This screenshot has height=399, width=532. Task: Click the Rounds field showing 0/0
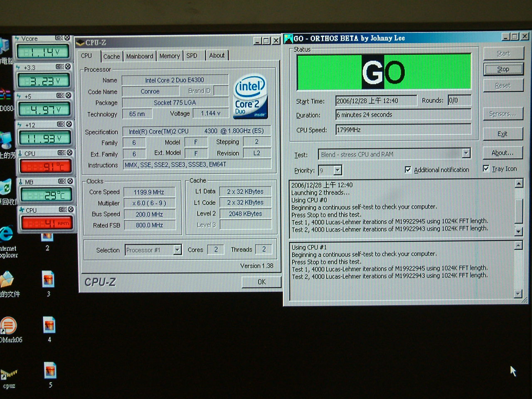[459, 100]
